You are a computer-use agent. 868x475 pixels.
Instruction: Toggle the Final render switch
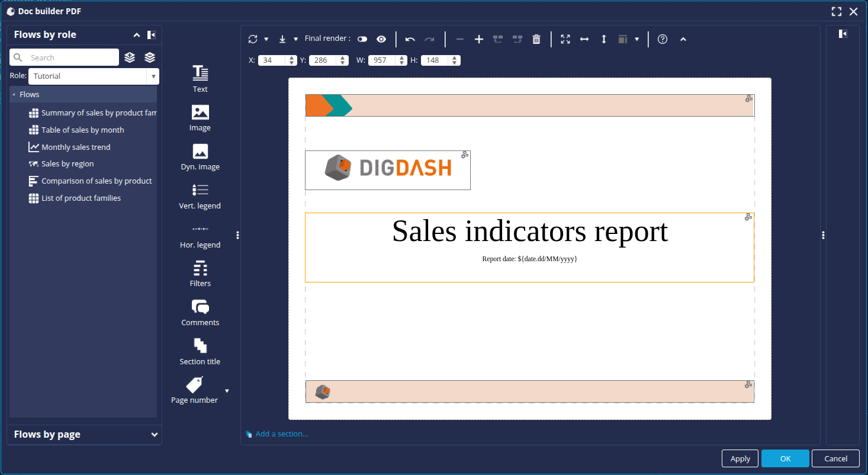tap(362, 39)
